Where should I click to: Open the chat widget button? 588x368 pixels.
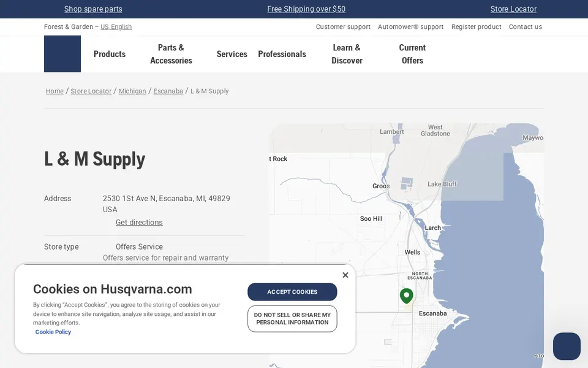pyautogui.click(x=567, y=346)
